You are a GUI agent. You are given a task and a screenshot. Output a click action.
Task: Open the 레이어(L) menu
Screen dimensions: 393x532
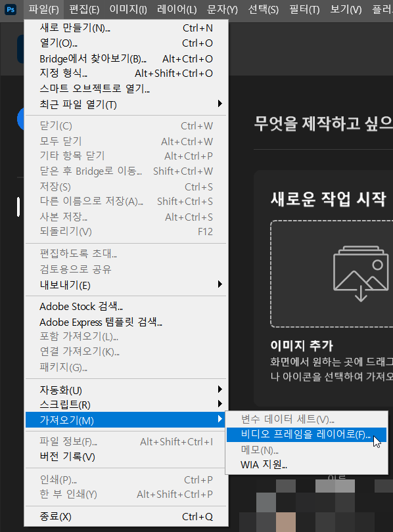pyautogui.click(x=177, y=9)
